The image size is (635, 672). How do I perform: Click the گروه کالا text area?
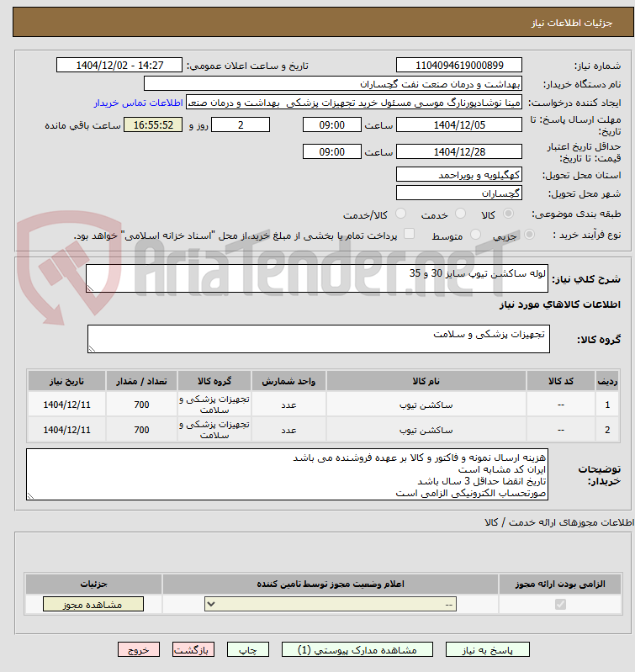point(319,339)
